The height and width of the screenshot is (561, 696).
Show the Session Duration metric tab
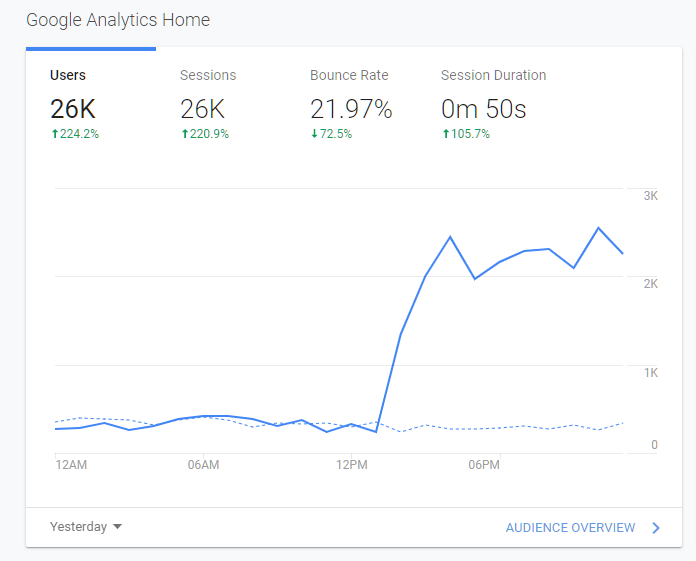(493, 75)
